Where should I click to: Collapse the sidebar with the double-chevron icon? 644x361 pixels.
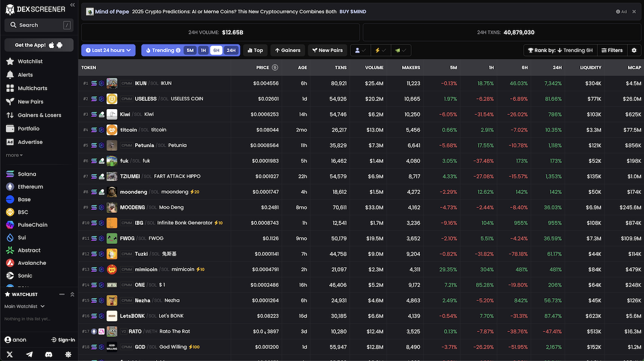pos(72,4)
